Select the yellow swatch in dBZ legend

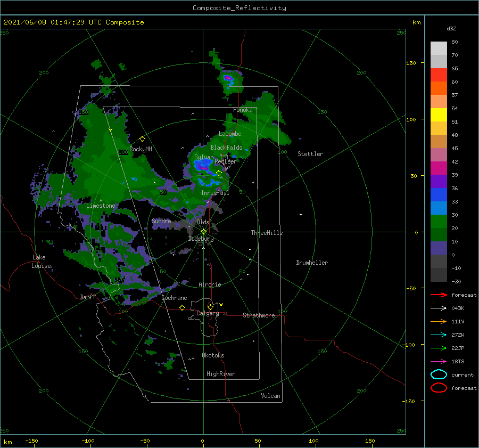(x=439, y=115)
